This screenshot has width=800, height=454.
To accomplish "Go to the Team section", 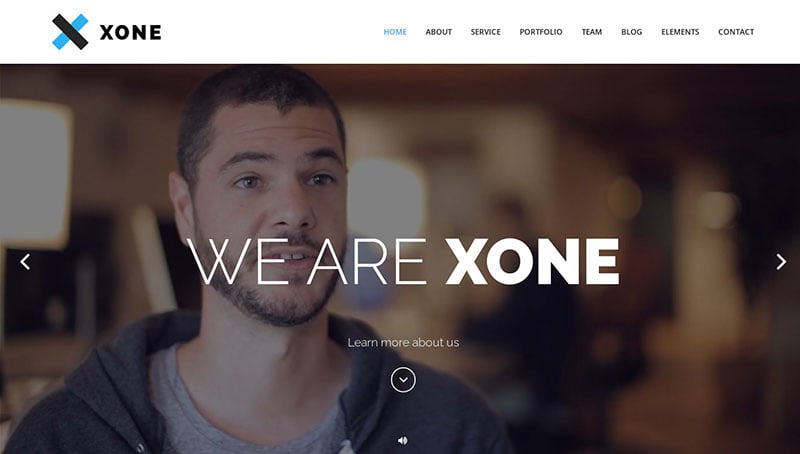I will pos(592,32).
